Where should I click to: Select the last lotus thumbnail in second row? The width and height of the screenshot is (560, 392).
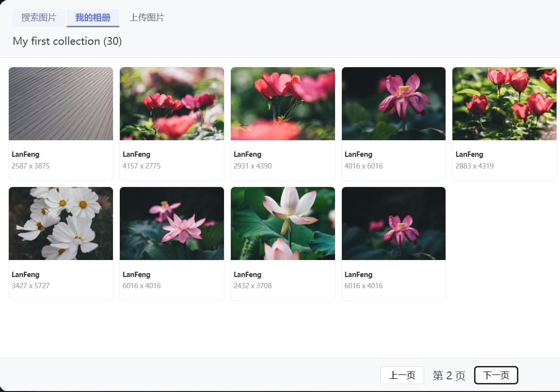click(x=393, y=224)
